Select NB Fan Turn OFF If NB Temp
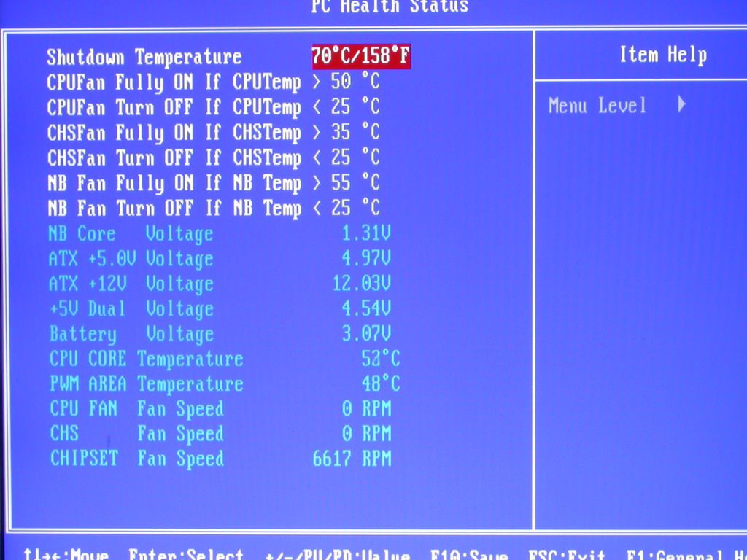 pos(174,209)
